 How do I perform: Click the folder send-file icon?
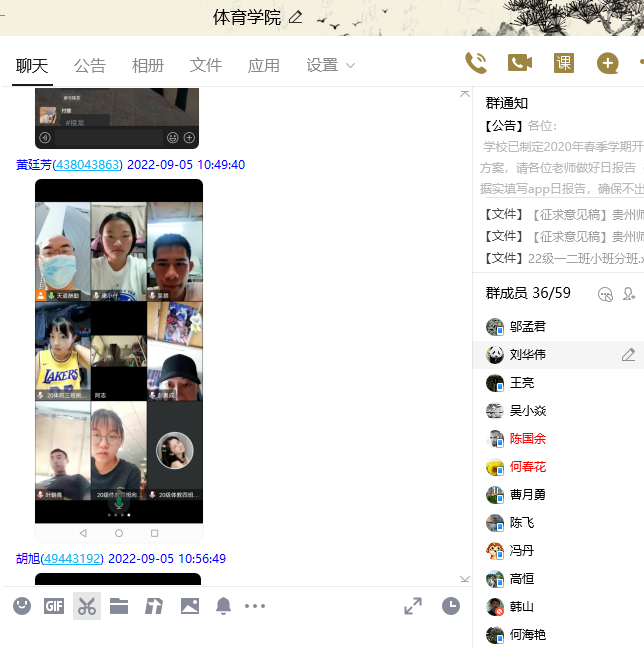[x=119, y=606]
